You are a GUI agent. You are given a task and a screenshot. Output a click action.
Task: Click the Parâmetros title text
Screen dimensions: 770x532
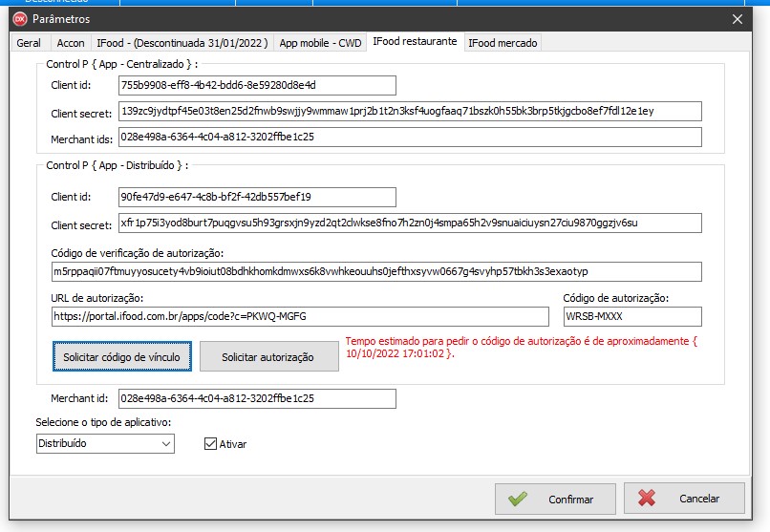(61, 19)
